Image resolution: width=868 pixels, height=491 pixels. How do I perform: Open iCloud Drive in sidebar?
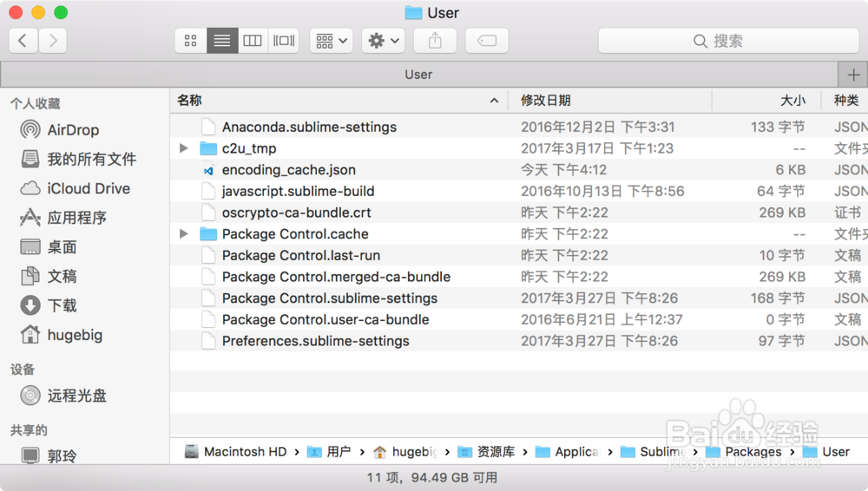pos(88,188)
